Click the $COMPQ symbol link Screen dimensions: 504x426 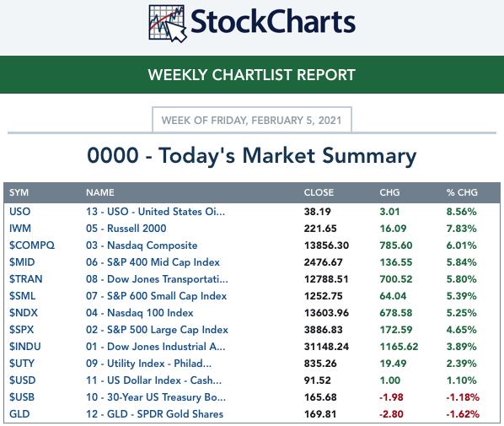[x=32, y=245]
